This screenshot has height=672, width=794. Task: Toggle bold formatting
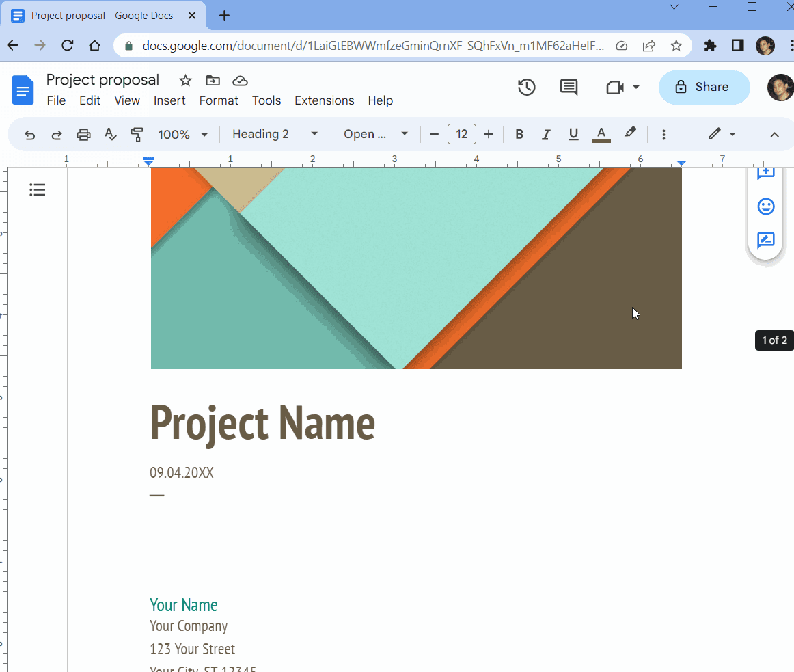[519, 134]
